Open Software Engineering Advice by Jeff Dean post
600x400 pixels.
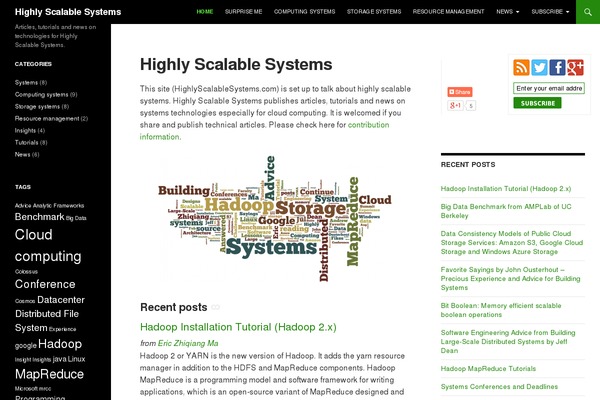click(x=508, y=341)
